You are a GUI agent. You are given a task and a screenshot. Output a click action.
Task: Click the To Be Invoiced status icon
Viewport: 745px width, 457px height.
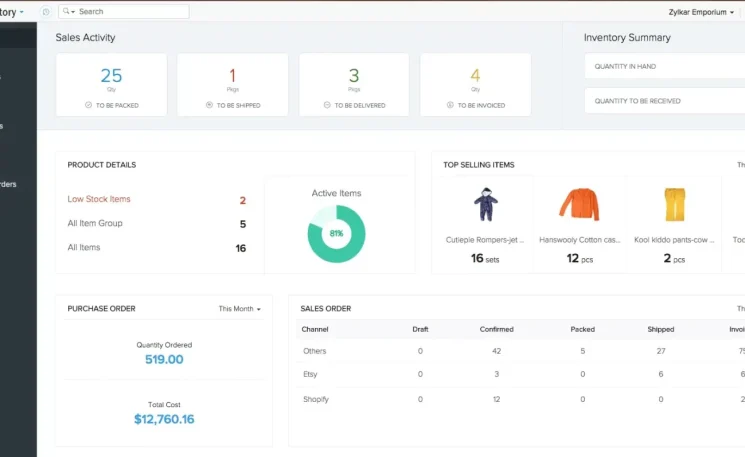tap(450, 105)
